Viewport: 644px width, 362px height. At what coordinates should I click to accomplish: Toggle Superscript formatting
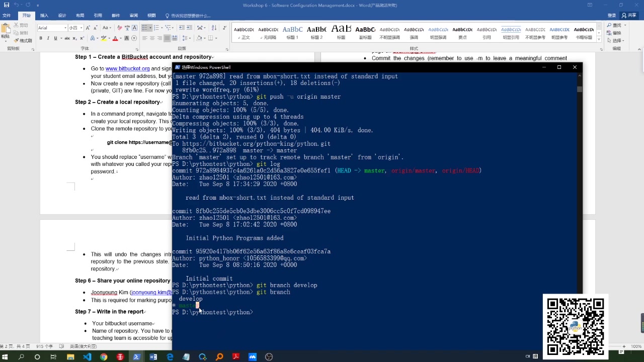[82, 38]
